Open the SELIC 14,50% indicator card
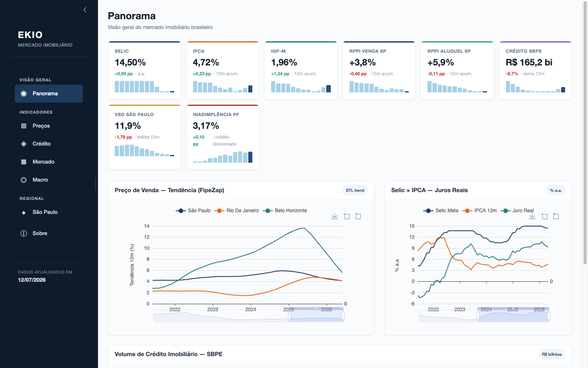Image resolution: width=588 pixels, height=368 pixels. point(145,70)
